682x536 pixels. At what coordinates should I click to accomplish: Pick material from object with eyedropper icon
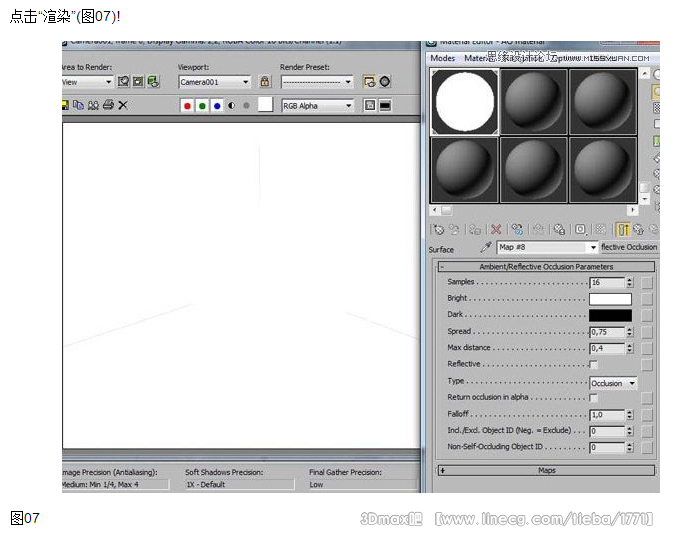click(486, 247)
